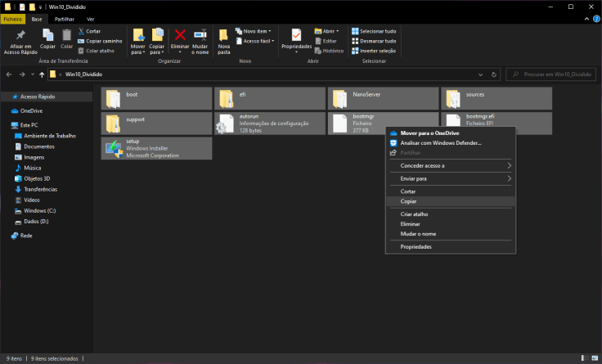Select Copiar in the context menu
Viewport: 602px width, 364px height.
click(x=408, y=201)
